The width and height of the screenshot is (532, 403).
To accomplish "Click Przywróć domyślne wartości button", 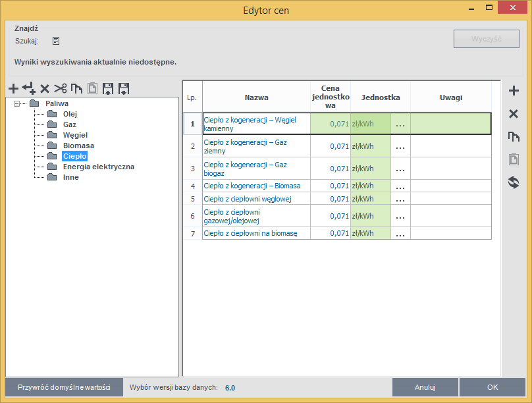I will [64, 387].
